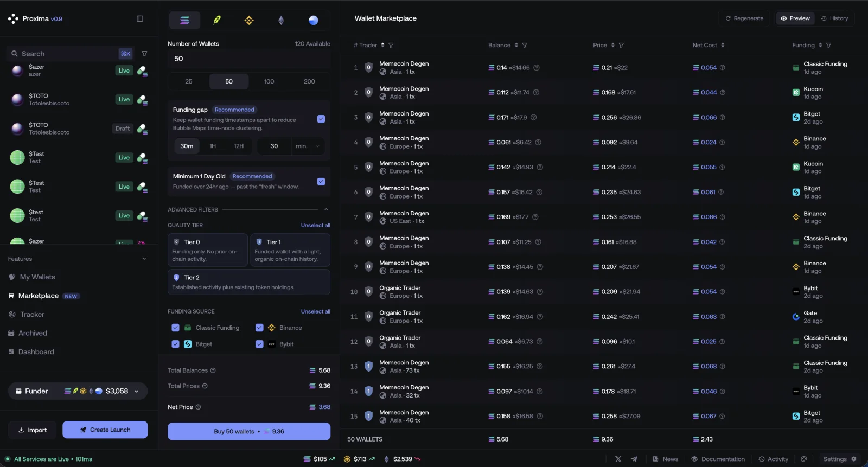The height and width of the screenshot is (467, 868).
Task: Open wallet icon for $azer launch
Action: click(142, 71)
